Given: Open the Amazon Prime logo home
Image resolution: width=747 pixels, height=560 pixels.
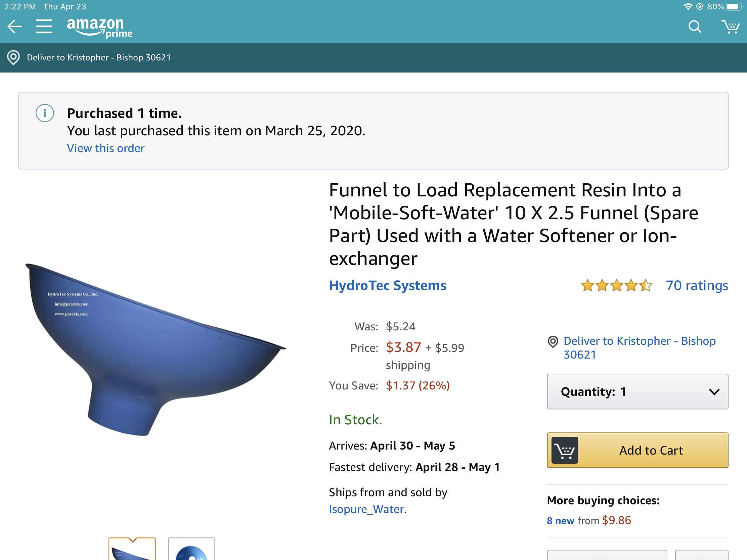Looking at the screenshot, I should 100,27.
